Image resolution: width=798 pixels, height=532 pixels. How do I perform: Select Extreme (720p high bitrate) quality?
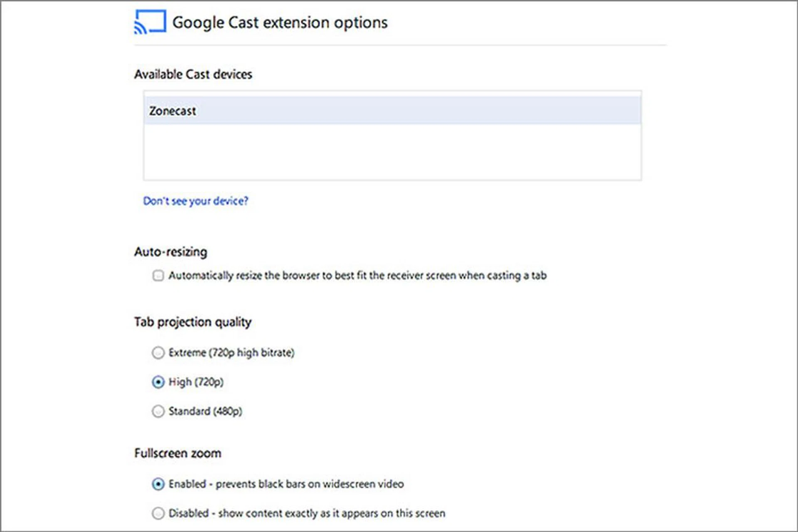click(158, 352)
